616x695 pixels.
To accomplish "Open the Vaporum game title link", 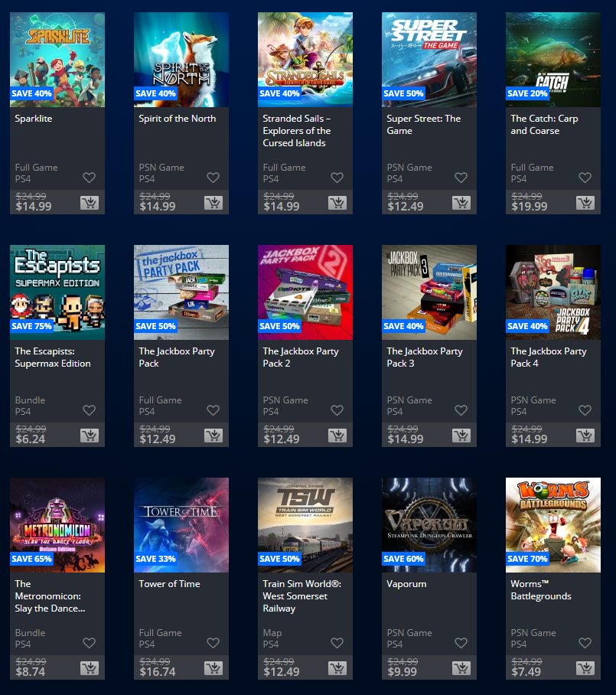I will pyautogui.click(x=406, y=584).
